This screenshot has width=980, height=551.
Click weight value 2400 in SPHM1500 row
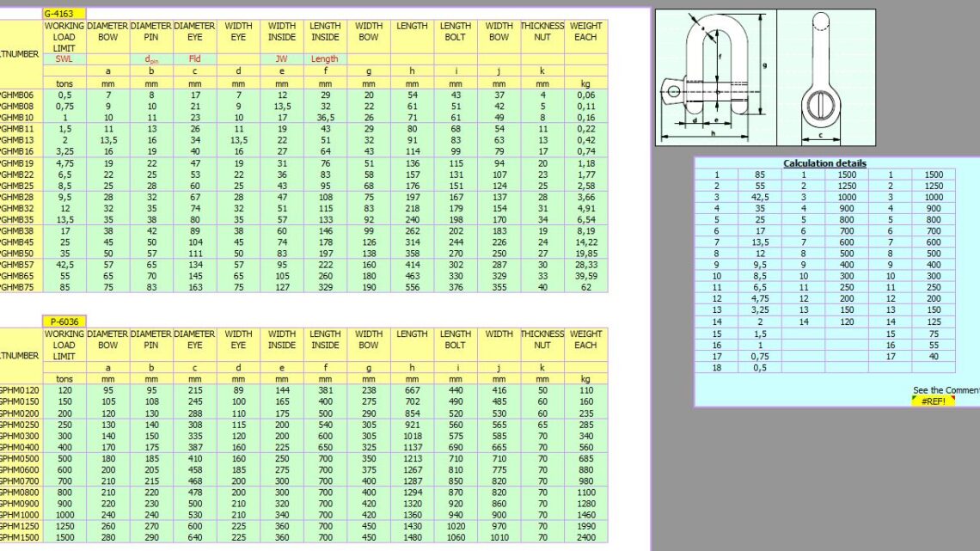pyautogui.click(x=585, y=537)
